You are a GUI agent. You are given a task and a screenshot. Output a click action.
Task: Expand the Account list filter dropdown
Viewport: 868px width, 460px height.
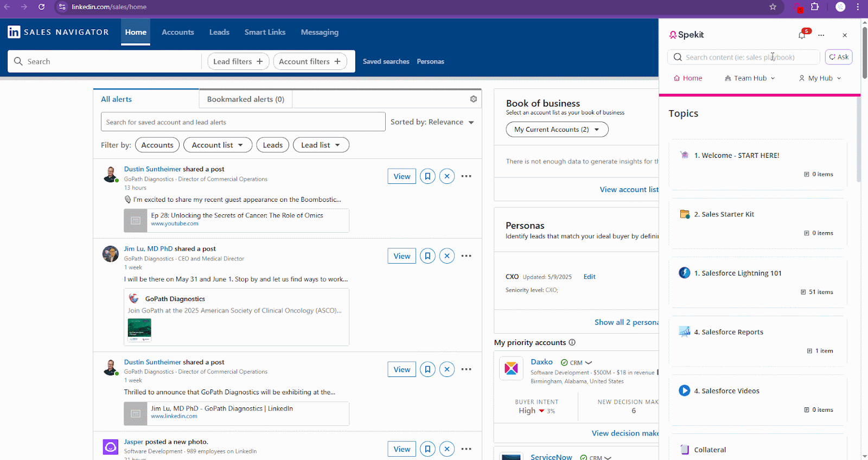(x=218, y=145)
